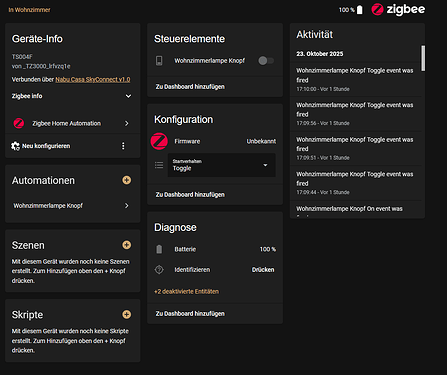The width and height of the screenshot is (447, 375).
Task: Click the Wohnzimmerlampe Knopf On event entry
Action: (x=355, y=210)
